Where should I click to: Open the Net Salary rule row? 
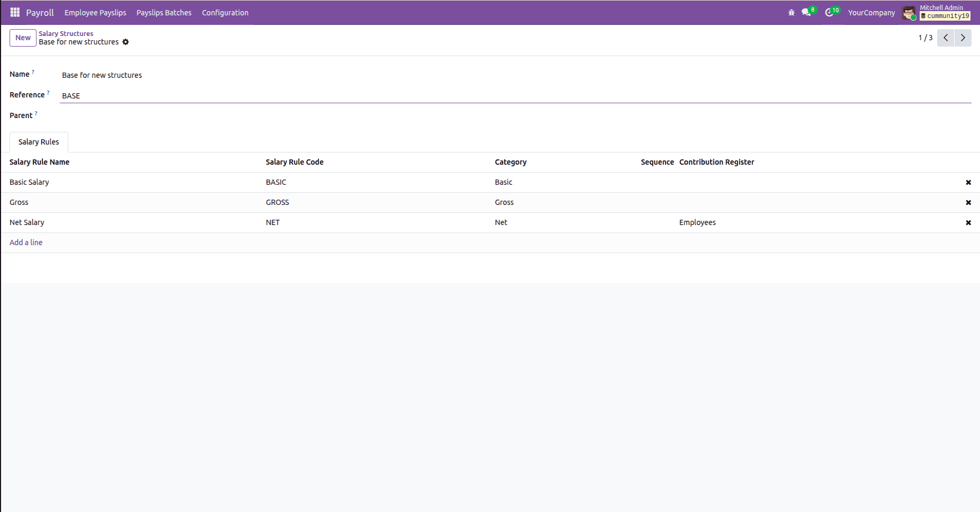pyautogui.click(x=490, y=222)
